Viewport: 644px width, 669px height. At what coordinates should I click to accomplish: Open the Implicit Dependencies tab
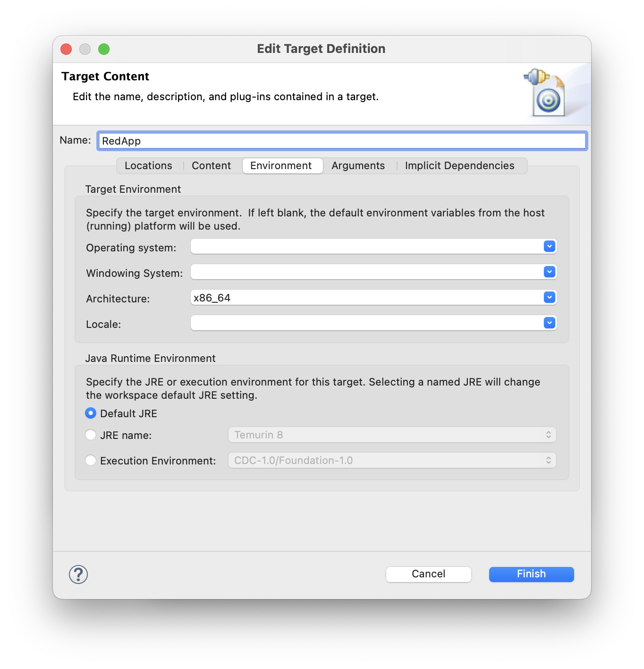pyautogui.click(x=459, y=165)
